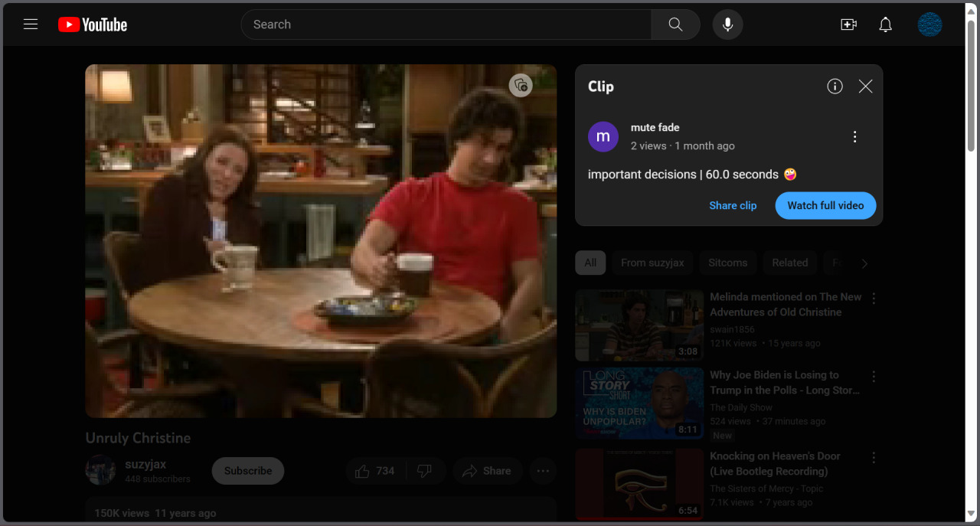Screen dimensions: 980x526
Task: Select the All filter chip
Action: pos(590,263)
